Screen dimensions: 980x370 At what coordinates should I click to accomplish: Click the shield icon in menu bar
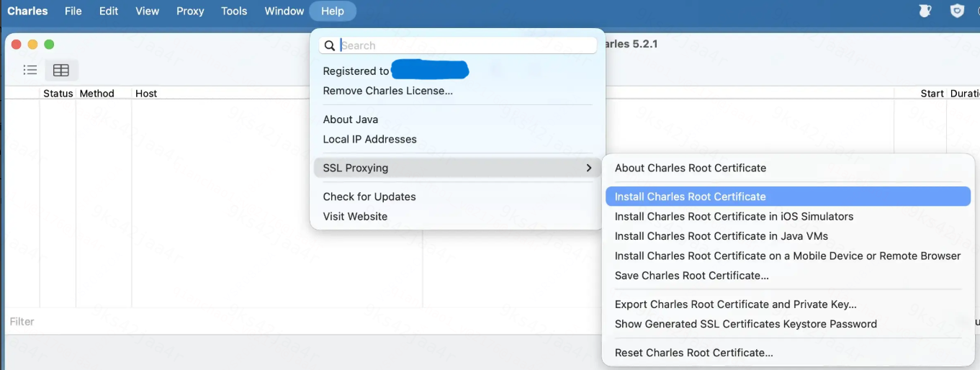tap(957, 11)
